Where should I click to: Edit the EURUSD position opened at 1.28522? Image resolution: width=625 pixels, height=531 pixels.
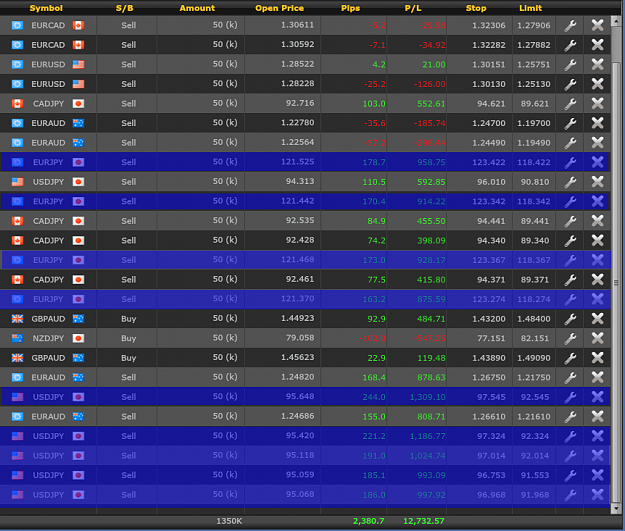pos(570,65)
